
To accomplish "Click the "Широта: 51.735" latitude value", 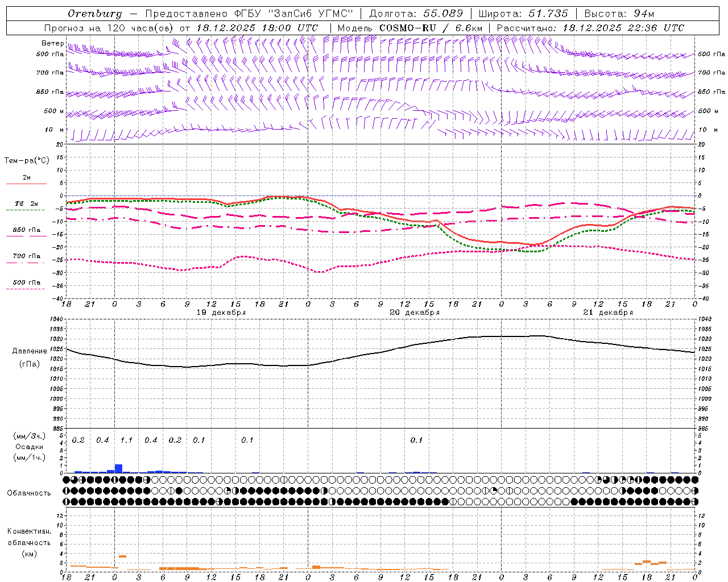I will [x=523, y=14].
